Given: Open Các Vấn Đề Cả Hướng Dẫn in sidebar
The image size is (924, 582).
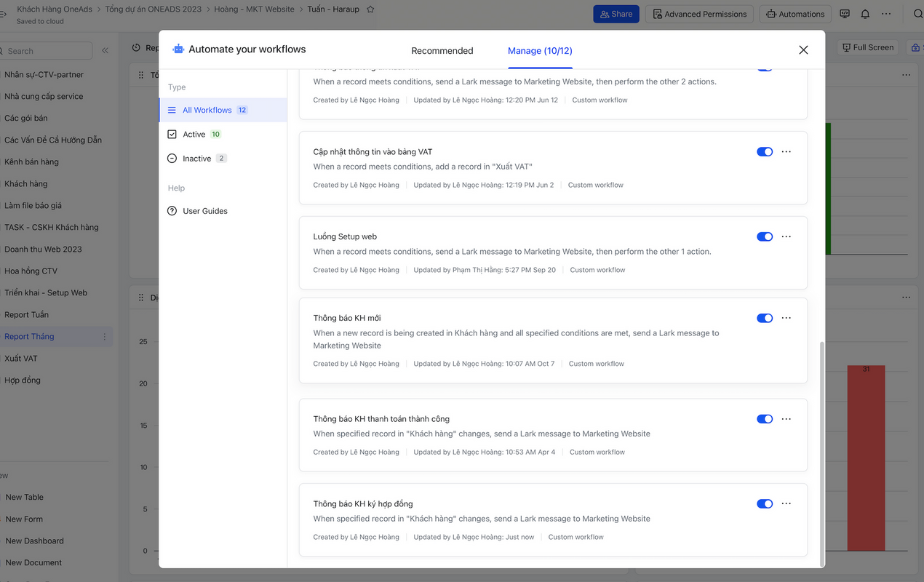Looking at the screenshot, I should pyautogui.click(x=53, y=140).
